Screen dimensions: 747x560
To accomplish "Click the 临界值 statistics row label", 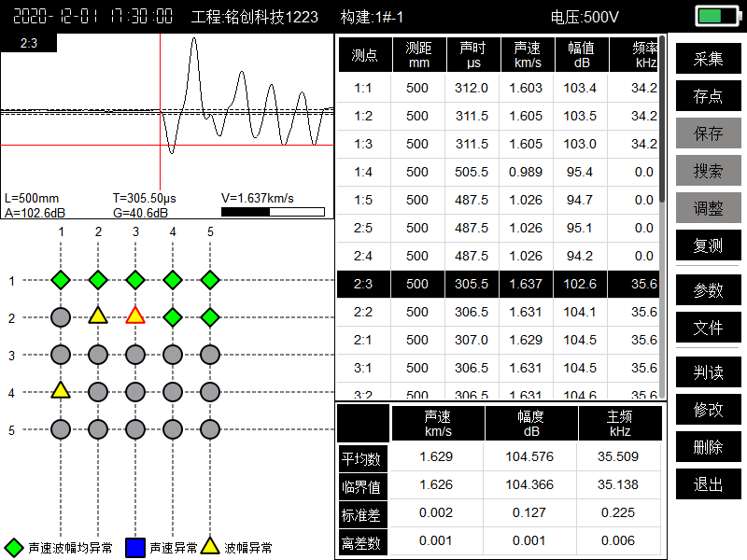I will [x=362, y=486].
